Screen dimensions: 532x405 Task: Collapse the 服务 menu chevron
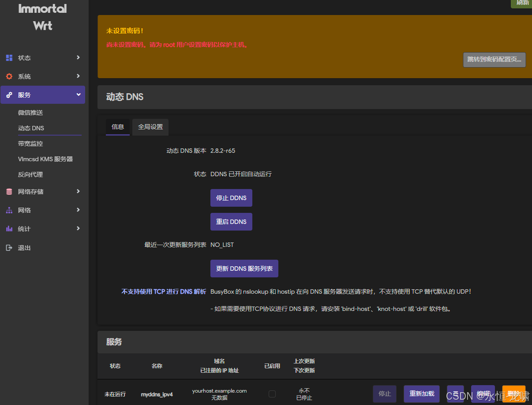tap(79, 95)
